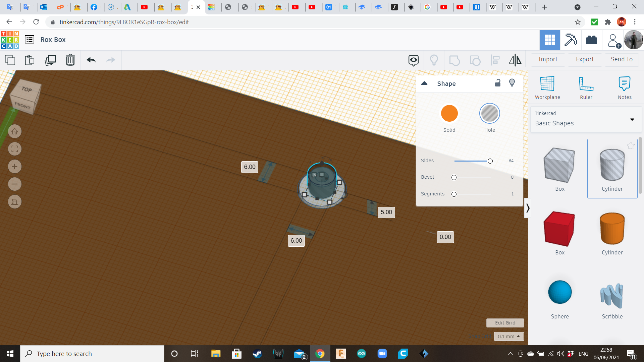Click the Undo arrow
The image size is (644, 362).
tap(91, 60)
